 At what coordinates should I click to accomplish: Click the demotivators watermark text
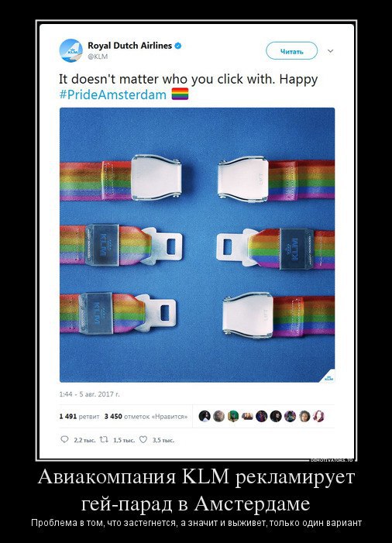click(332, 460)
